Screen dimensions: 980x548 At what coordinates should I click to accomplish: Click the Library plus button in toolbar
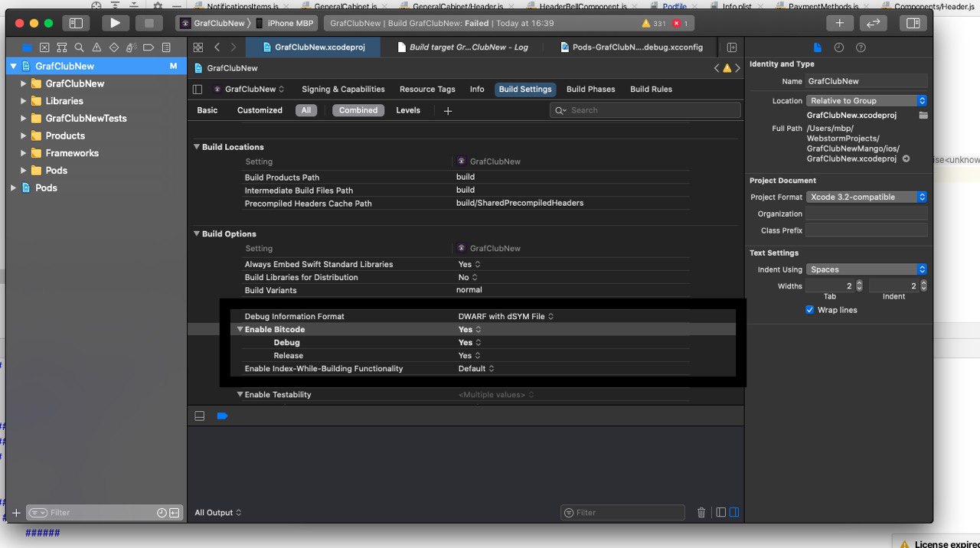(840, 24)
